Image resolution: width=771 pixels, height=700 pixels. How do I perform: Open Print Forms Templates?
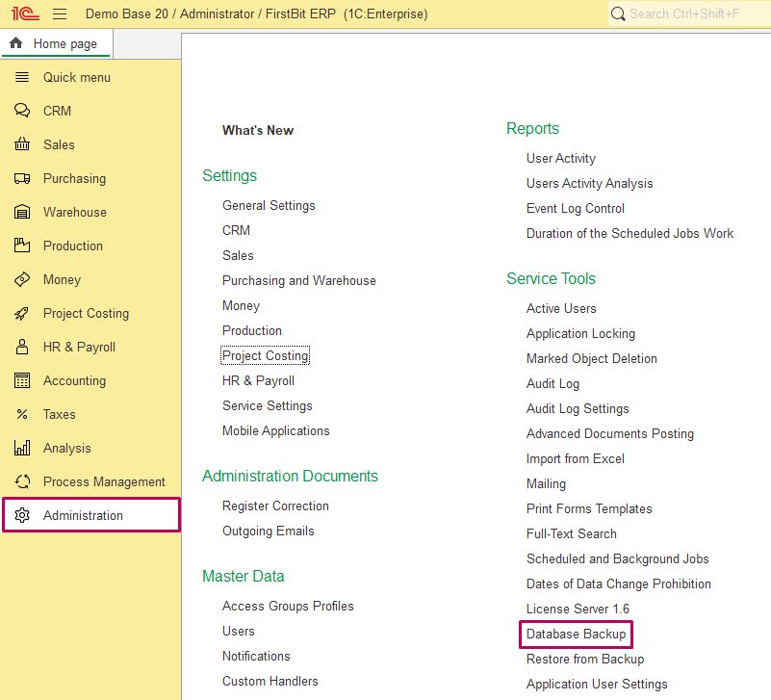pos(589,508)
